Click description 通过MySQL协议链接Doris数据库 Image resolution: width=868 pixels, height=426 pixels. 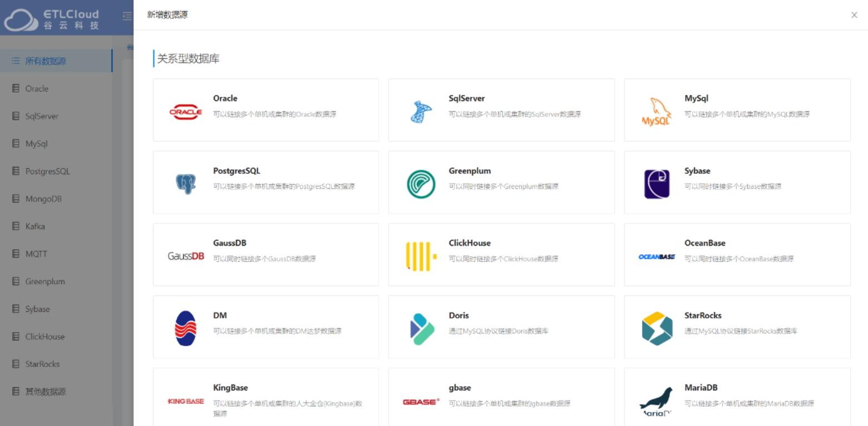point(499,331)
